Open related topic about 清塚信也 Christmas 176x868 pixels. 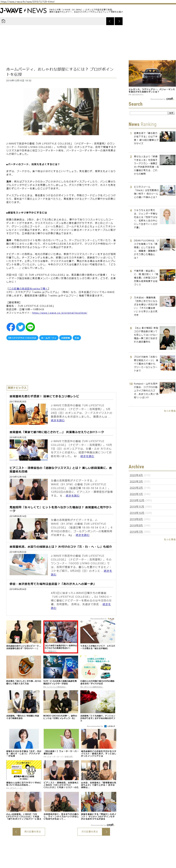coord(61,470)
